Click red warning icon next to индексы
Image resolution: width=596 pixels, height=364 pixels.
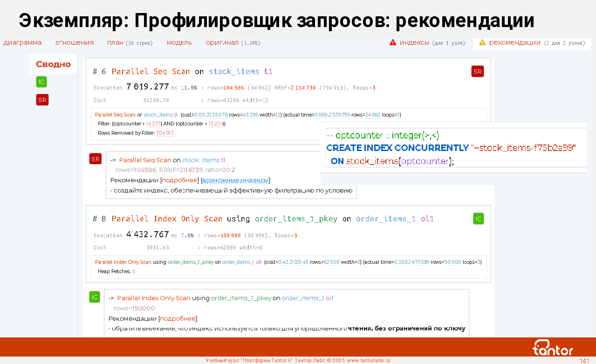[393, 42]
